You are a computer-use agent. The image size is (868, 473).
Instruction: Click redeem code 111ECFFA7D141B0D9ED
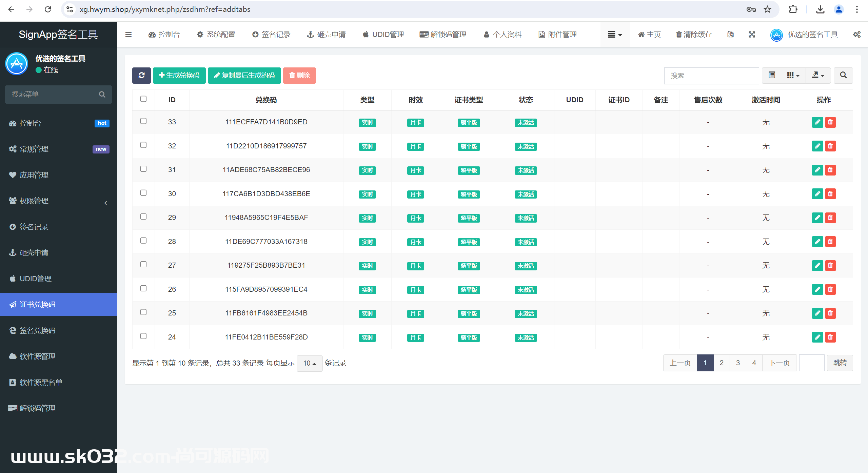[266, 122]
